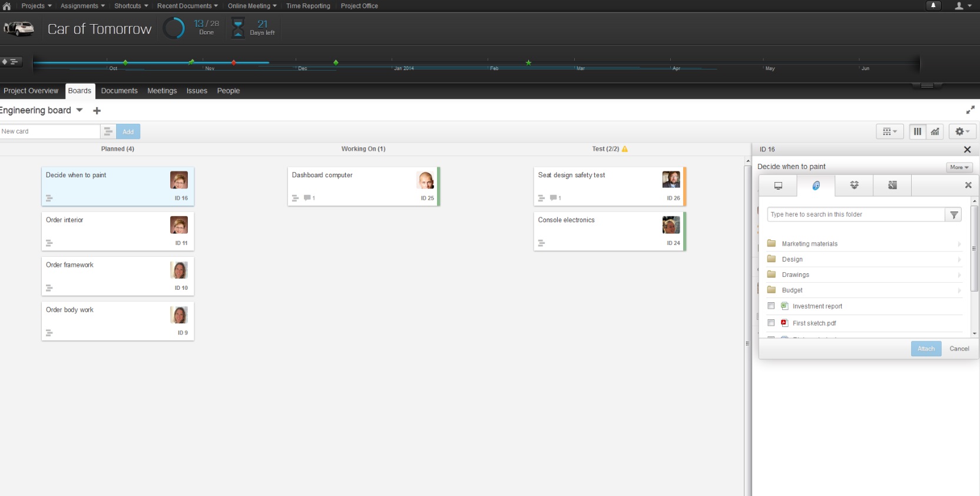Choose the local computer upload tab
The width and height of the screenshot is (980, 496).
778,186
